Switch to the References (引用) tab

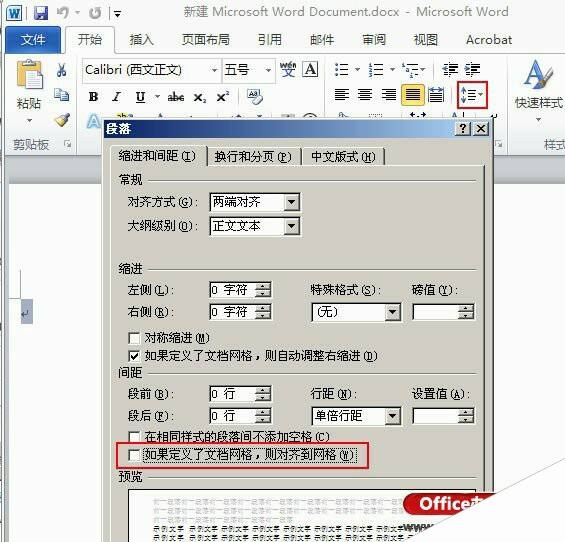click(270, 40)
